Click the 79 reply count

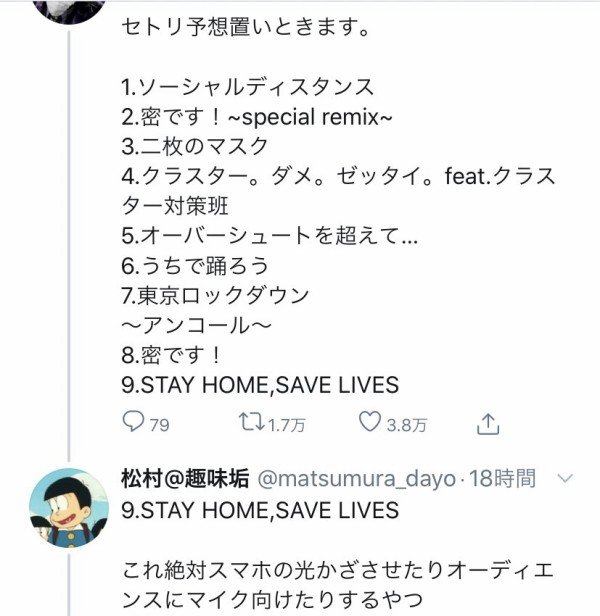(160, 425)
